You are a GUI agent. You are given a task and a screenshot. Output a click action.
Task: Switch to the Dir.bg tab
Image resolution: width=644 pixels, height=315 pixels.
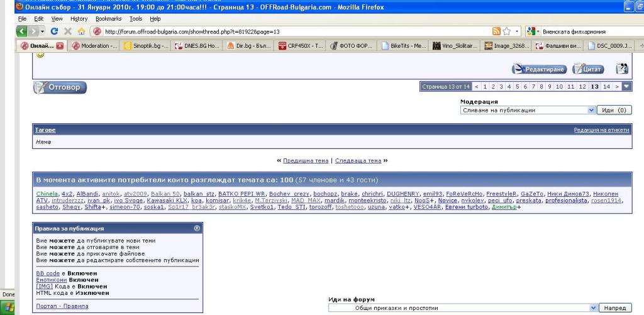point(250,46)
